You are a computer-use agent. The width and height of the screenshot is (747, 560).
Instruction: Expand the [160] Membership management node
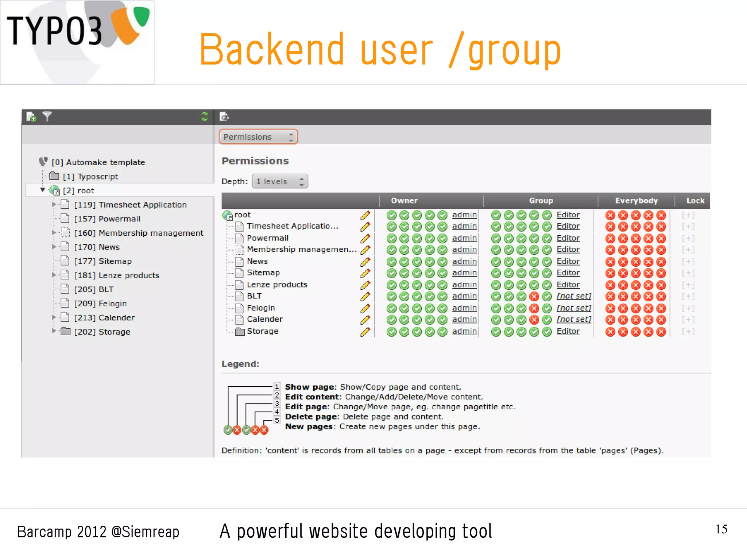[54, 232]
